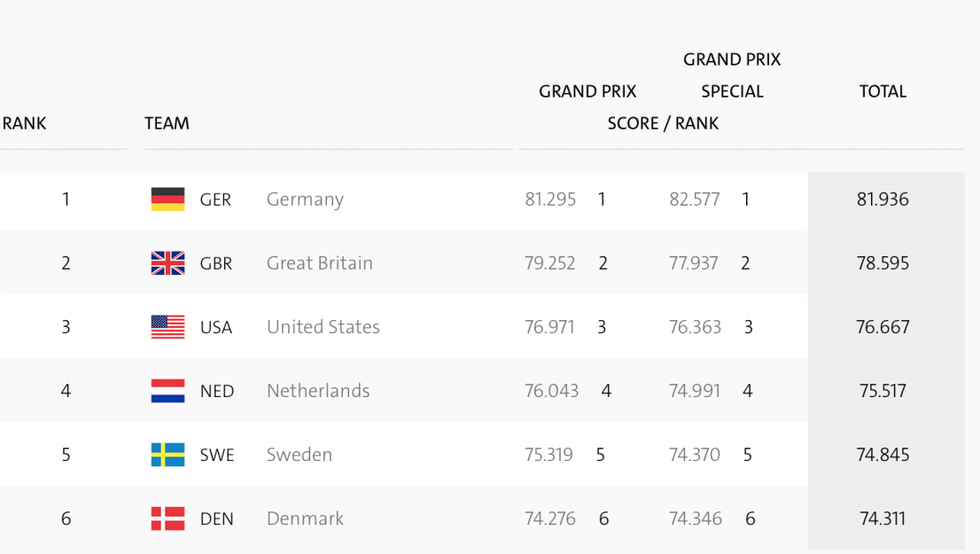Image resolution: width=980 pixels, height=554 pixels.
Task: Click the Great Britain flag icon
Action: [167, 263]
